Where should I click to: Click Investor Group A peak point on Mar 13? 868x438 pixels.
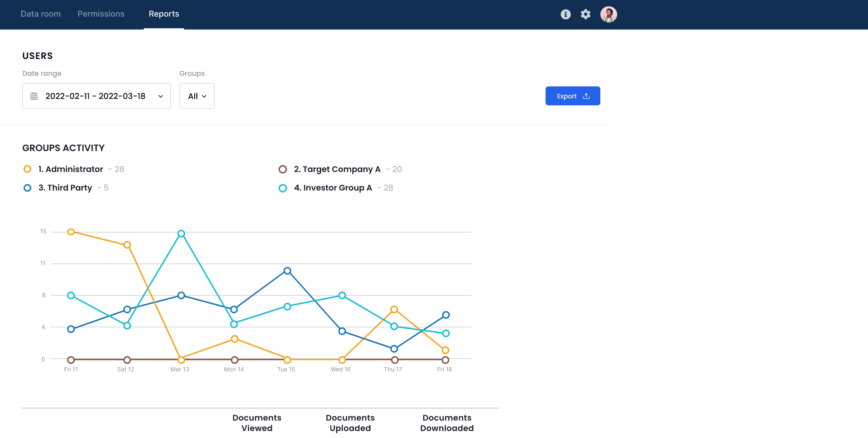pyautogui.click(x=181, y=234)
